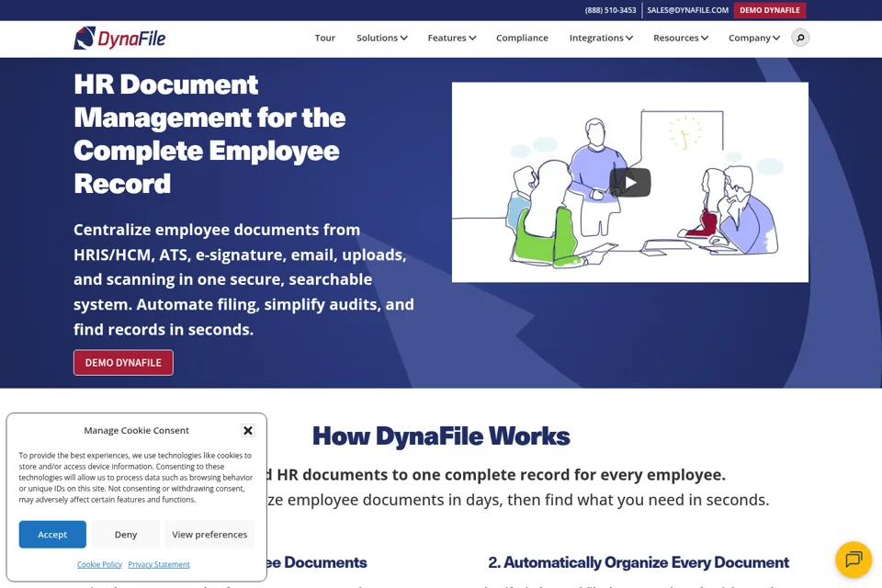Deny cookies
This screenshot has height=588, width=882.
pos(126,535)
